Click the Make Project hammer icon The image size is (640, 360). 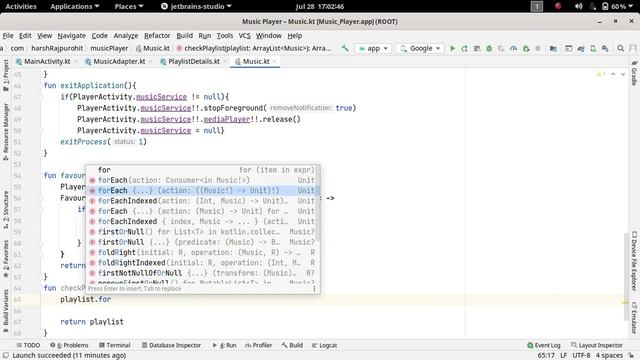[x=345, y=48]
